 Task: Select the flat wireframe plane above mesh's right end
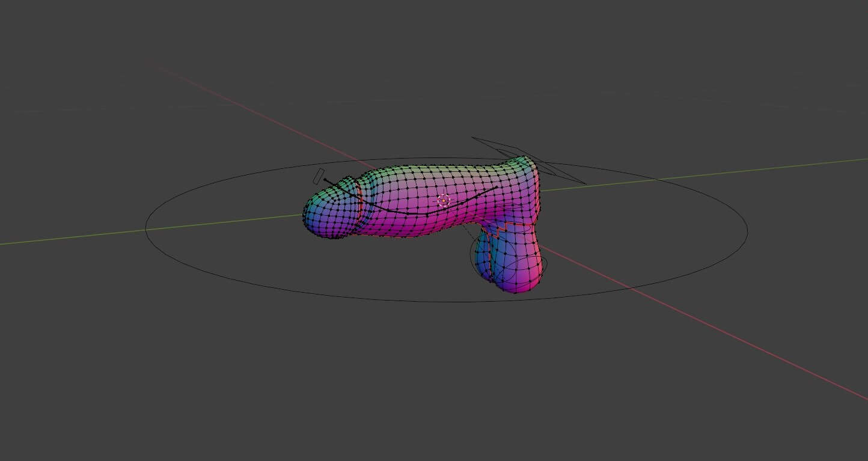528,160
